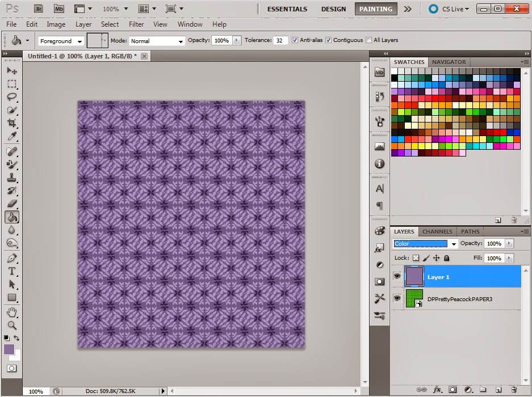The image size is (532, 397).
Task: Switch to the Navigator tab
Action: (449, 62)
